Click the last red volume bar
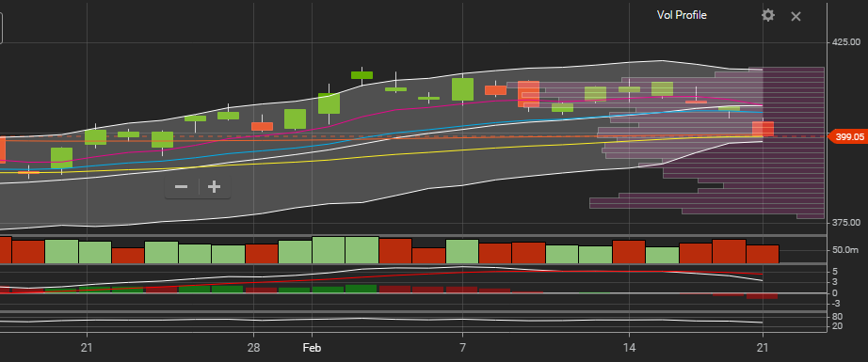This screenshot has width=868, height=362. pos(763,254)
